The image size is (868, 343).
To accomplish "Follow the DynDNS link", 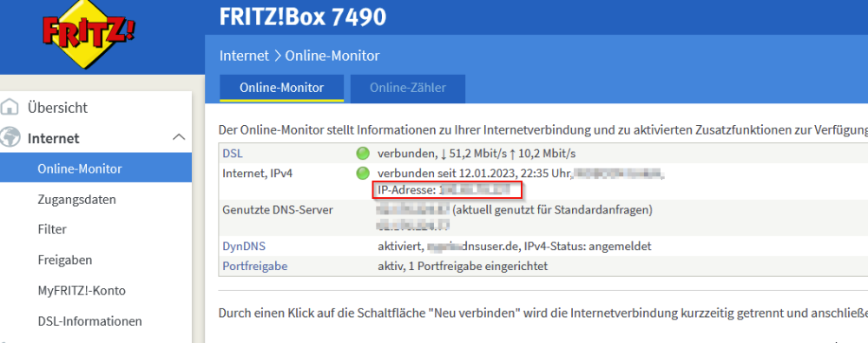I will [240, 246].
